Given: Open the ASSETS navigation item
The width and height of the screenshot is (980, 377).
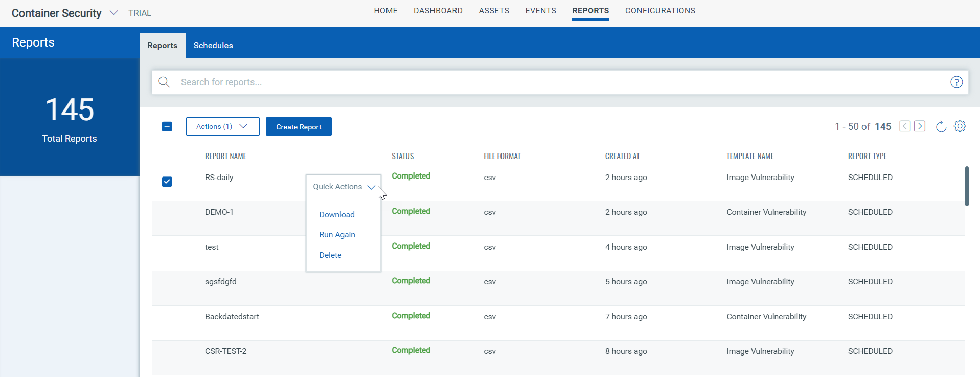Looking at the screenshot, I should (494, 11).
